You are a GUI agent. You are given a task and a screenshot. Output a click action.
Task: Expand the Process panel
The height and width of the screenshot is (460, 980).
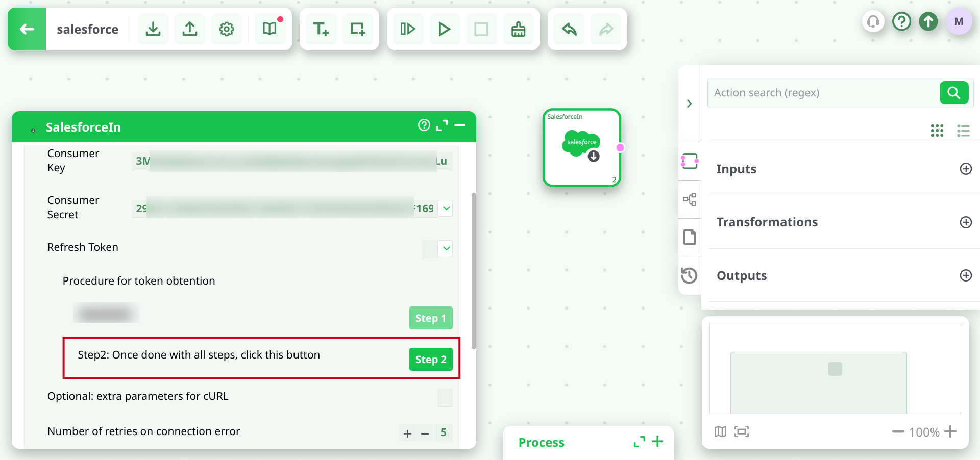[639, 442]
